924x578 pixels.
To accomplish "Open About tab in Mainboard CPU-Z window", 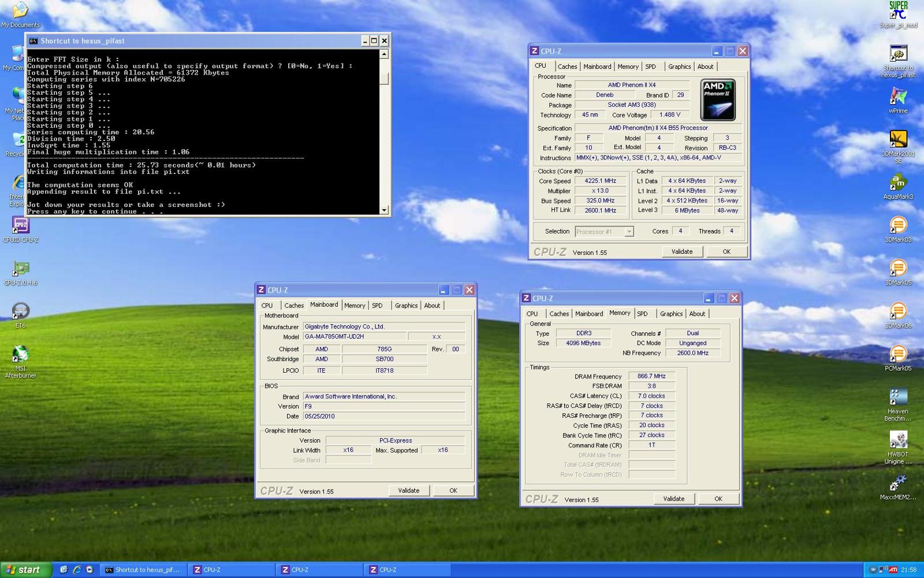I will click(x=432, y=305).
